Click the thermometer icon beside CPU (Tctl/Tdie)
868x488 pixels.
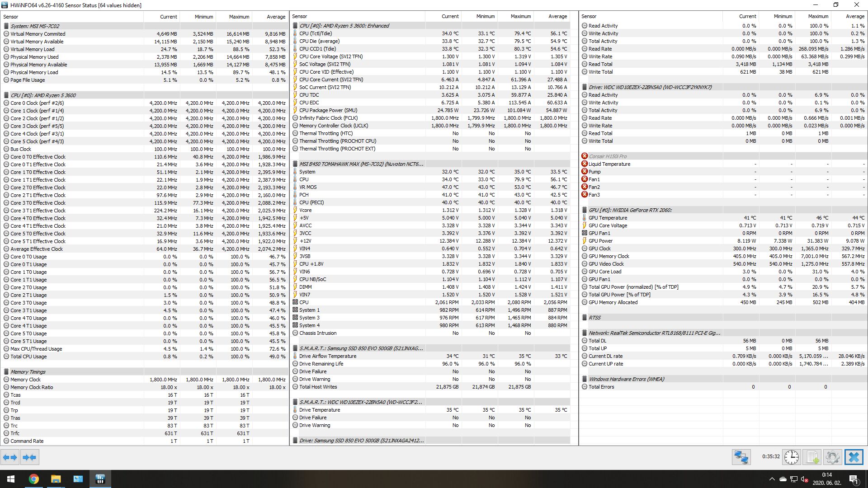(295, 33)
